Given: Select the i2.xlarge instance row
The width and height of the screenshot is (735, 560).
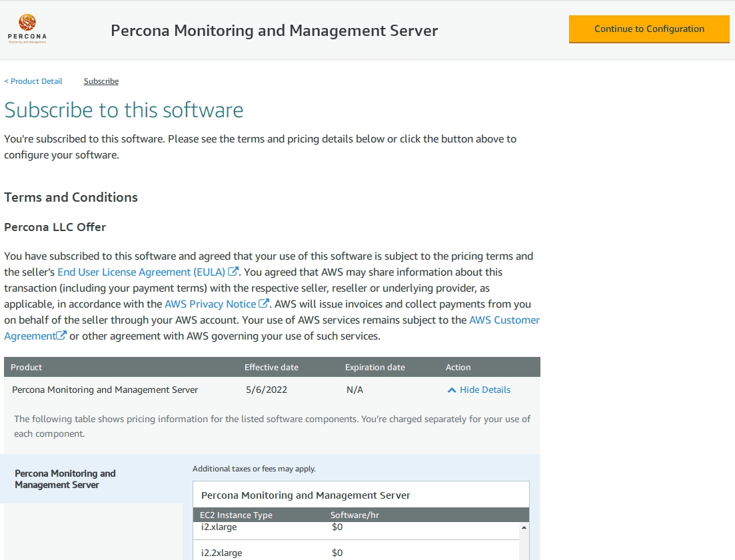Looking at the screenshot, I should pos(220,527).
